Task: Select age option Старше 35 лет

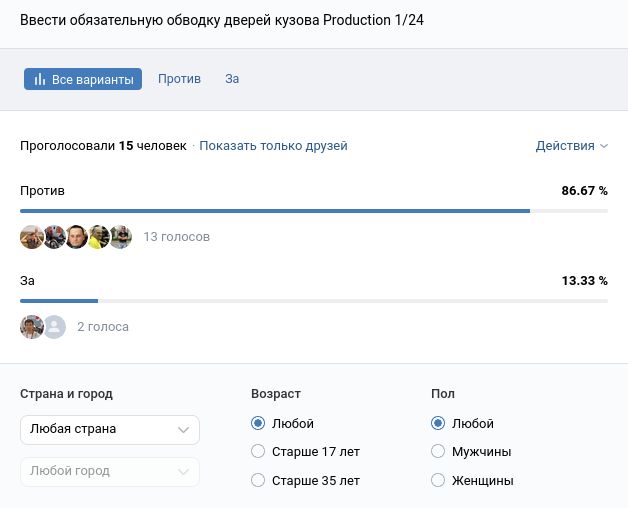Action: pyautogui.click(x=259, y=481)
